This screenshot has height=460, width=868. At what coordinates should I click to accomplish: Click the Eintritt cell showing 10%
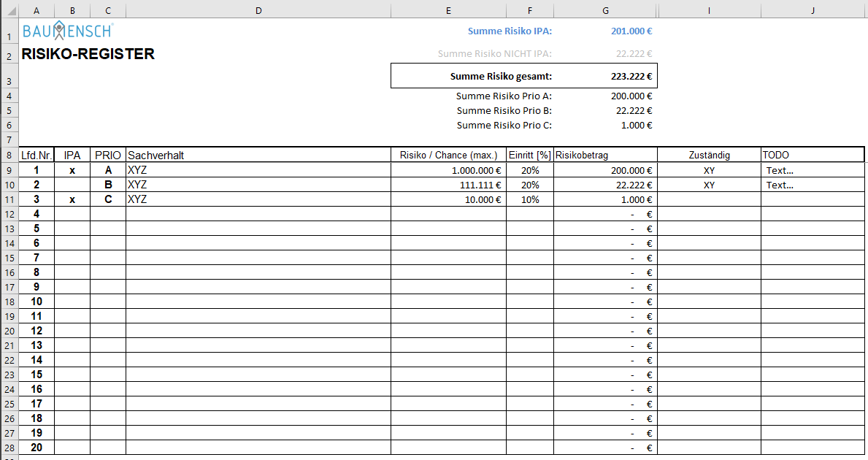coord(530,199)
